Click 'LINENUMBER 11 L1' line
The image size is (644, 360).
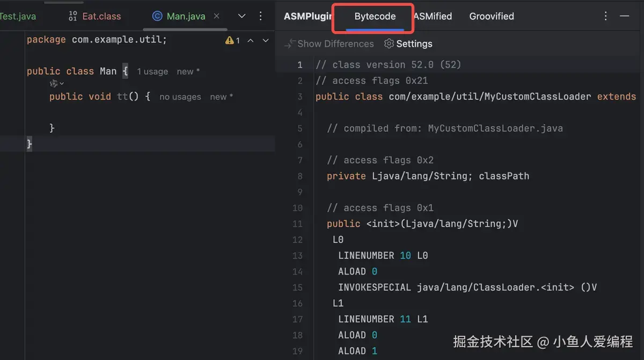[383, 319]
